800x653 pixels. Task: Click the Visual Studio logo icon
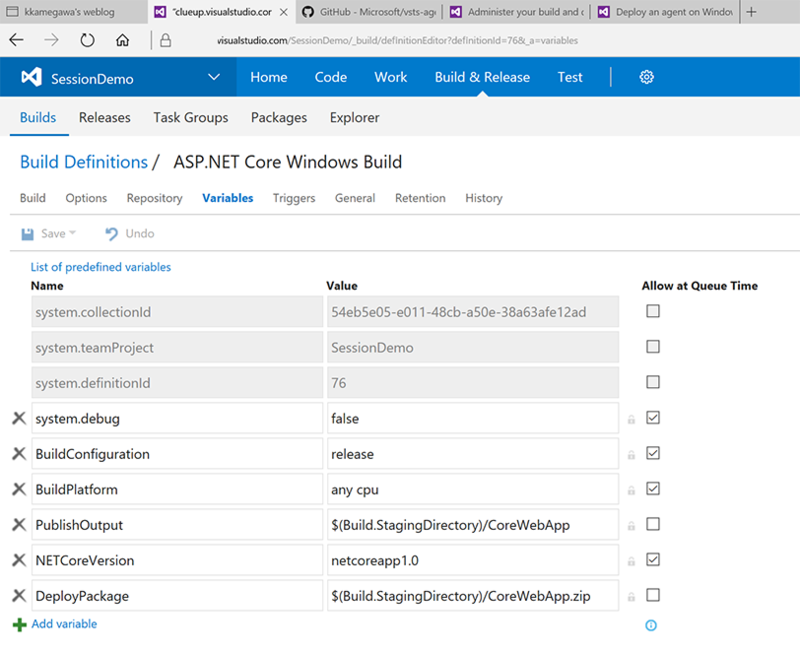31,77
